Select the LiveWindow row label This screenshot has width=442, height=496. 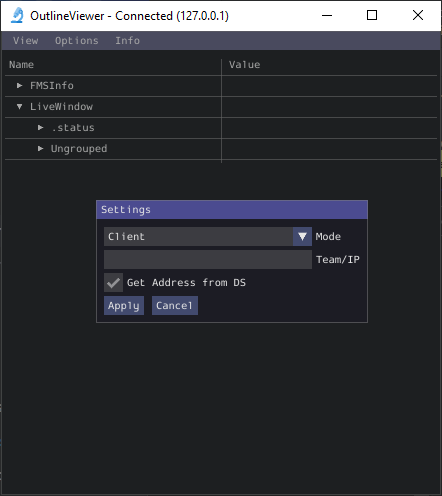point(61,107)
